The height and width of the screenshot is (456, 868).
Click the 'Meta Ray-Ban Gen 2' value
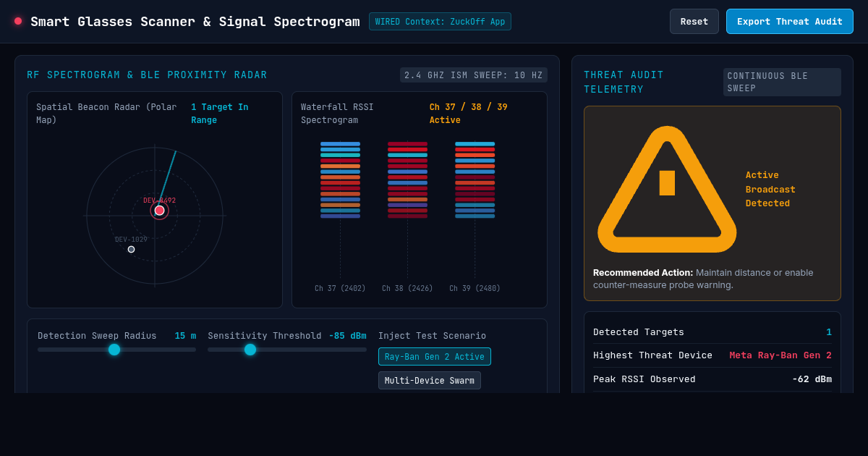click(x=780, y=355)
